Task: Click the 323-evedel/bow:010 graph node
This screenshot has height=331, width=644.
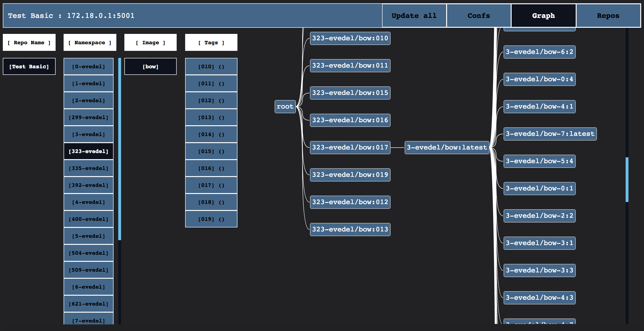Action: coord(350,38)
